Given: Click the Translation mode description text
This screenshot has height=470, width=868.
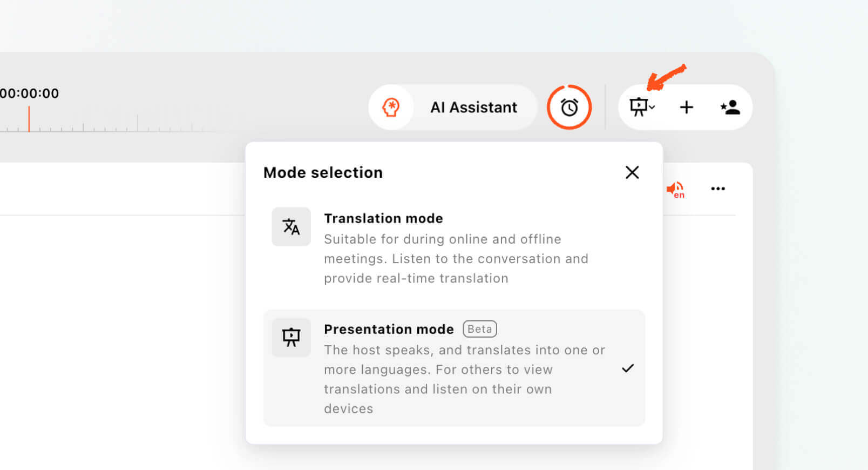Looking at the screenshot, I should (456, 259).
